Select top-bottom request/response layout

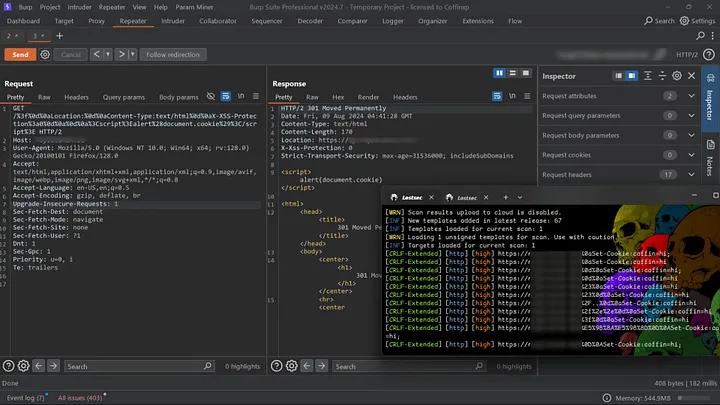point(512,73)
